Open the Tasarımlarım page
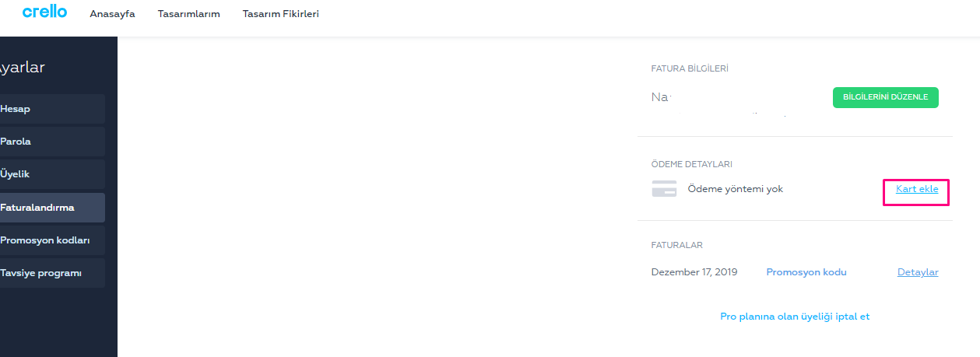 188,14
